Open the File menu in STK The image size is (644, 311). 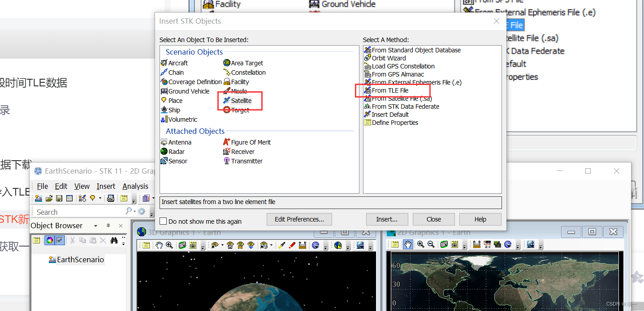click(43, 186)
